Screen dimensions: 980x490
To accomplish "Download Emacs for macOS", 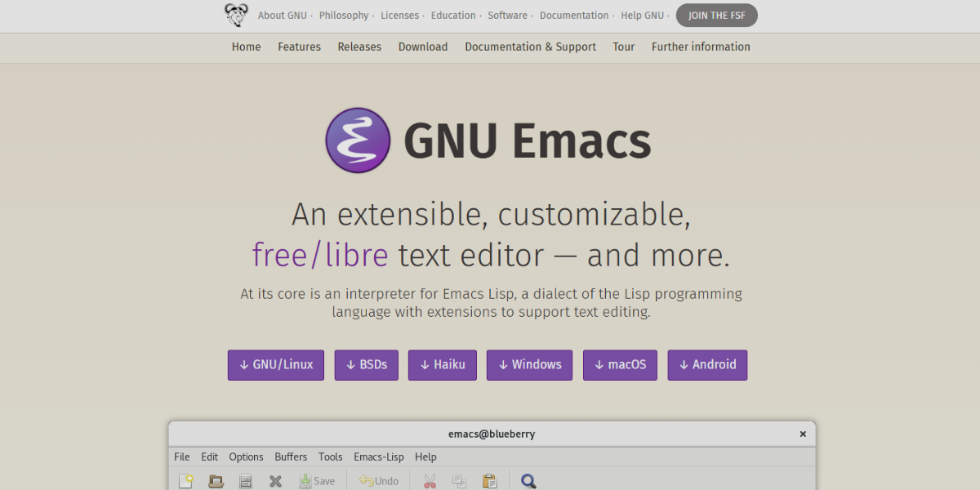I will (620, 365).
